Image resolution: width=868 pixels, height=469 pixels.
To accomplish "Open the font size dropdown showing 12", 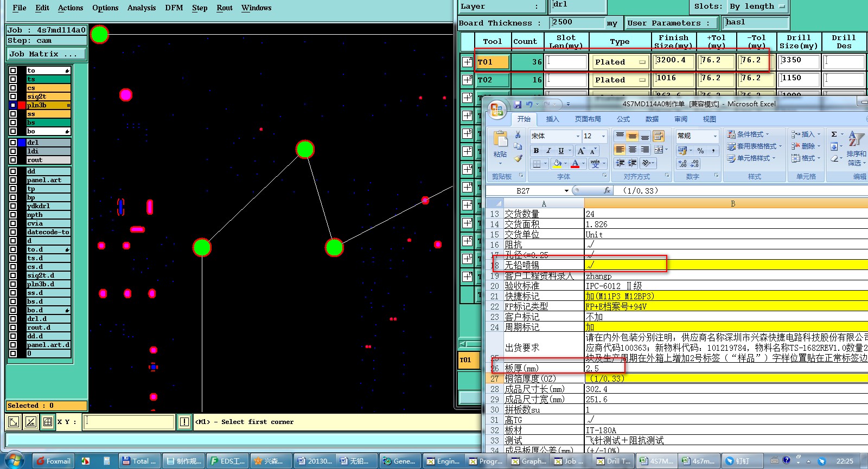I will pos(603,136).
